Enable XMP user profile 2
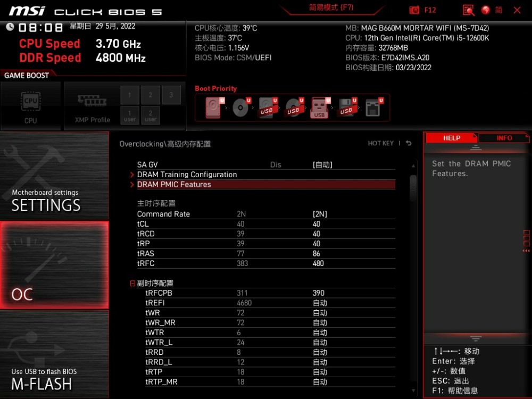This screenshot has width=532, height=399. point(151,115)
